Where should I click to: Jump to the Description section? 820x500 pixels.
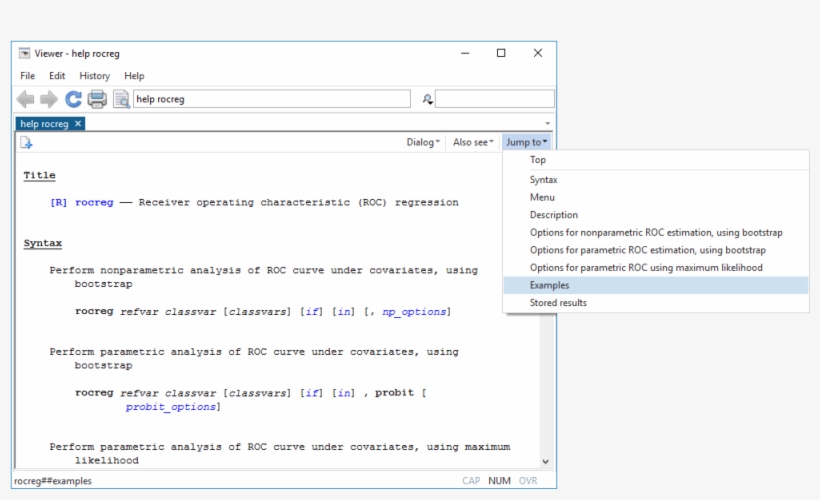click(656, 215)
